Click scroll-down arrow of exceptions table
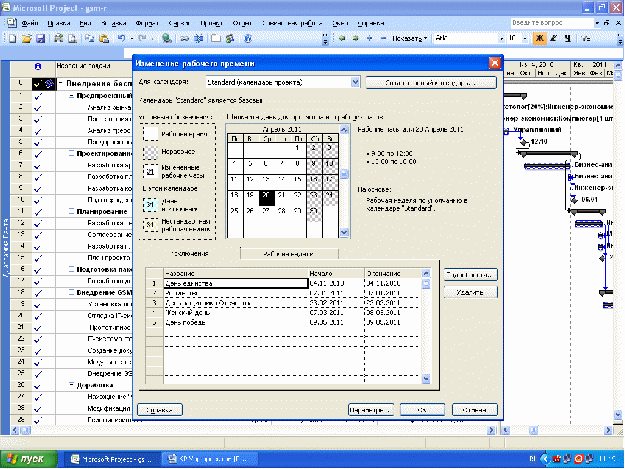Viewport: 625px width, 469px height. click(426, 378)
